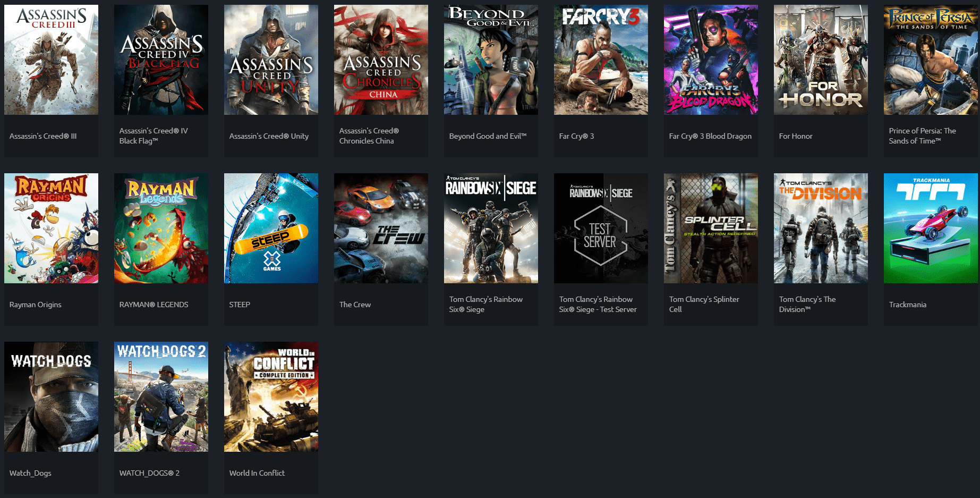The image size is (980, 498).
Task: Select the For Honor cover image
Action: point(821,60)
